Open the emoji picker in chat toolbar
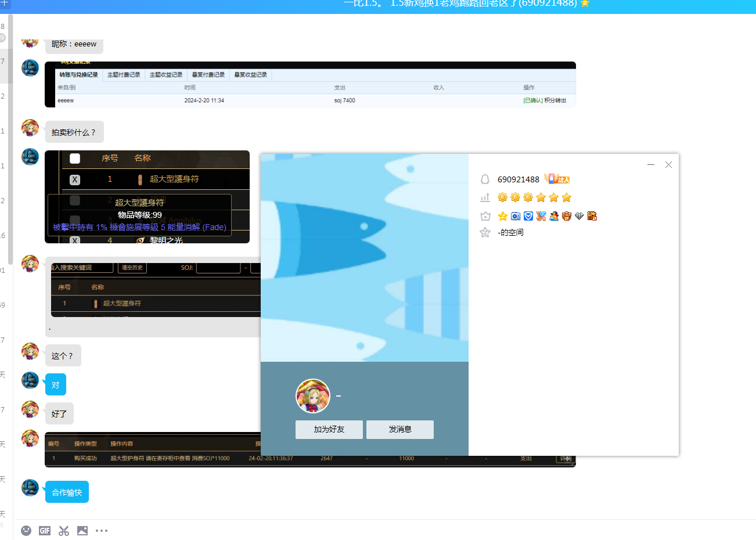 tap(26, 531)
